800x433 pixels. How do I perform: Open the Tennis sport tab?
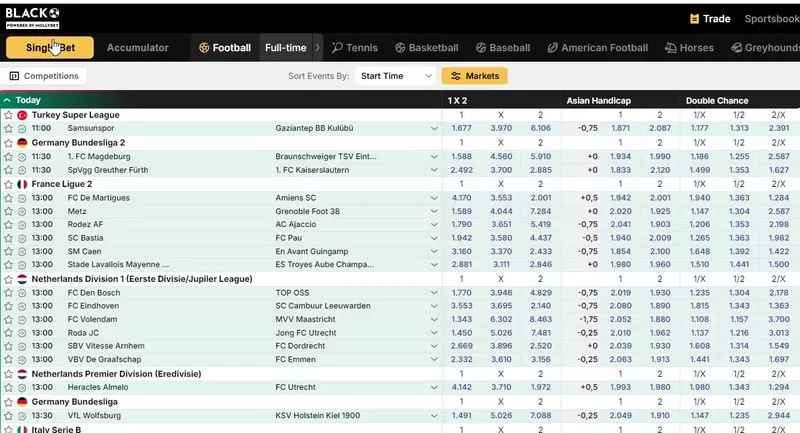pos(355,48)
